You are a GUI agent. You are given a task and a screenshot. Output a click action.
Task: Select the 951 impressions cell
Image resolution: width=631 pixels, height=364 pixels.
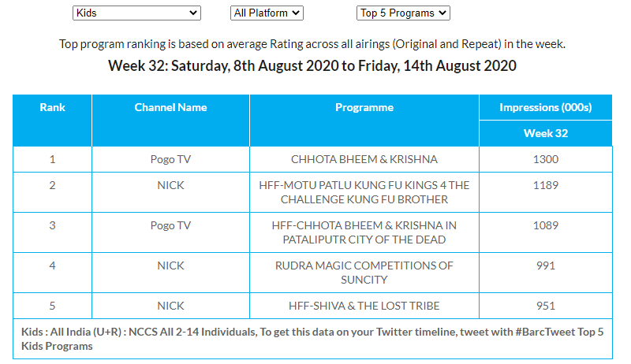[x=545, y=306]
